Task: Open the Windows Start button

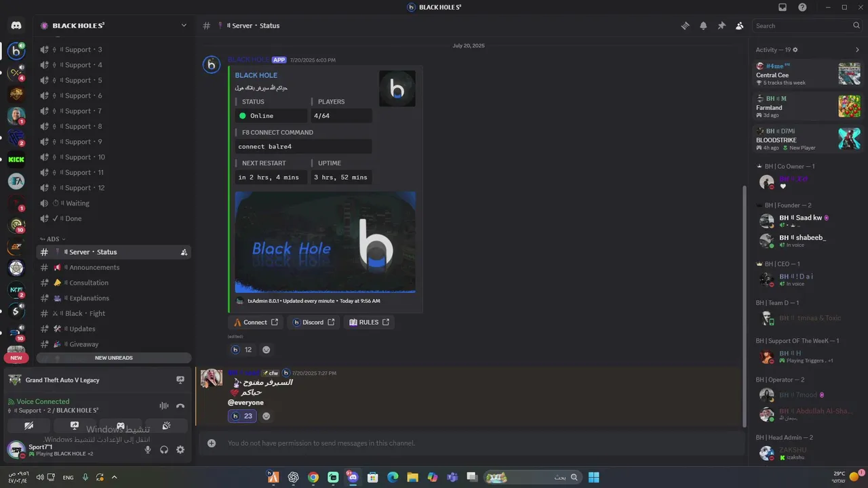Action: coord(594,477)
